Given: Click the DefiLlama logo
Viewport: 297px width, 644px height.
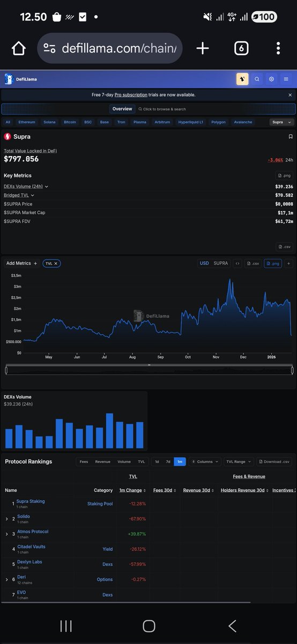Looking at the screenshot, I should 20,79.
